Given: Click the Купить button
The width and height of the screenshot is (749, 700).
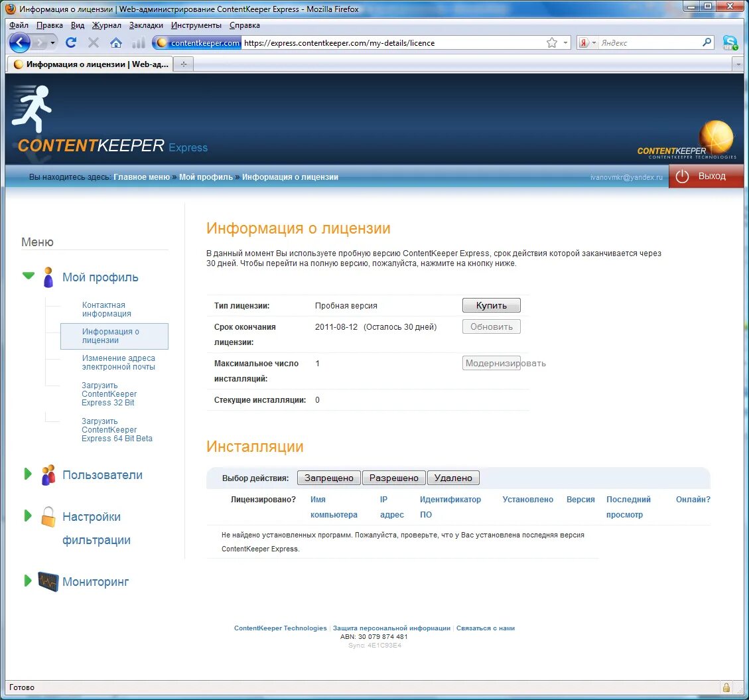Looking at the screenshot, I should pyautogui.click(x=491, y=305).
